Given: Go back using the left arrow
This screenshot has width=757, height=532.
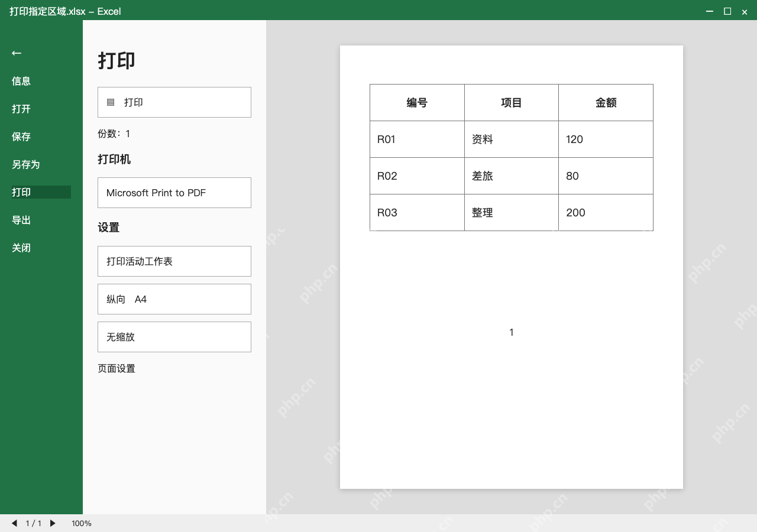Looking at the screenshot, I should (17, 53).
